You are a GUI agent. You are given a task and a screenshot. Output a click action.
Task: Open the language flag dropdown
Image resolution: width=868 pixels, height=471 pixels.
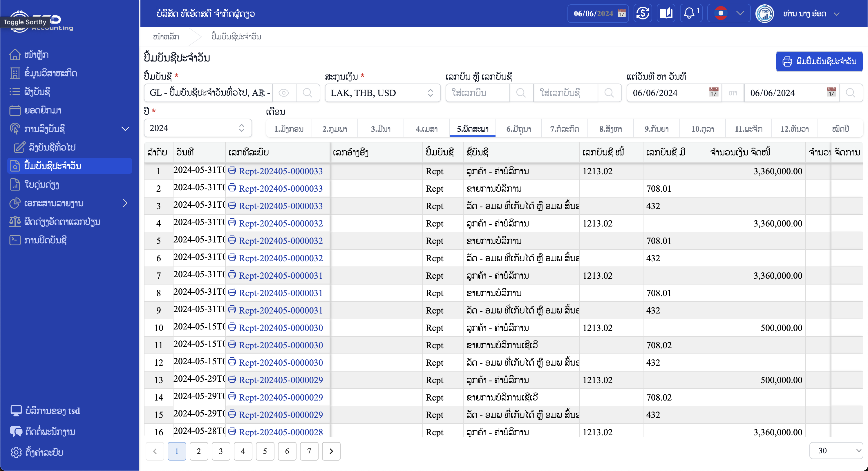pos(729,13)
